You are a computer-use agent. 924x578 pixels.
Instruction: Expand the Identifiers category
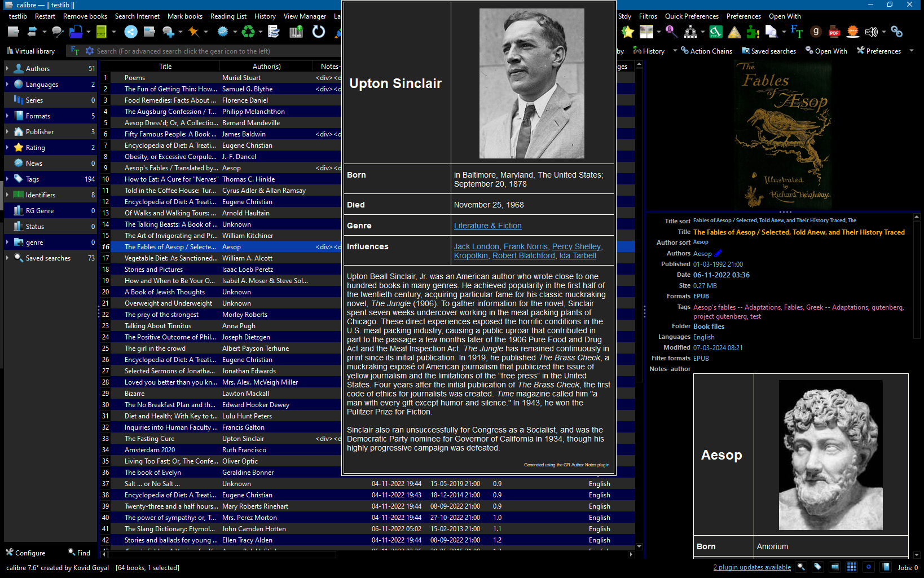click(x=7, y=195)
